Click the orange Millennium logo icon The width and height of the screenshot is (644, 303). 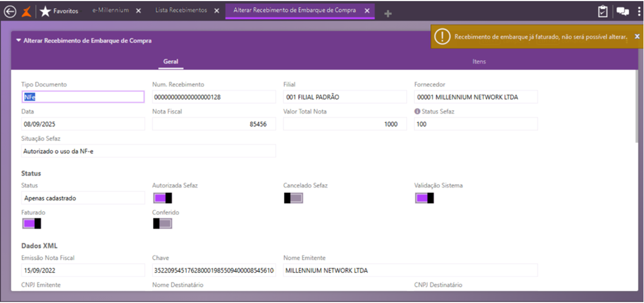(27, 11)
